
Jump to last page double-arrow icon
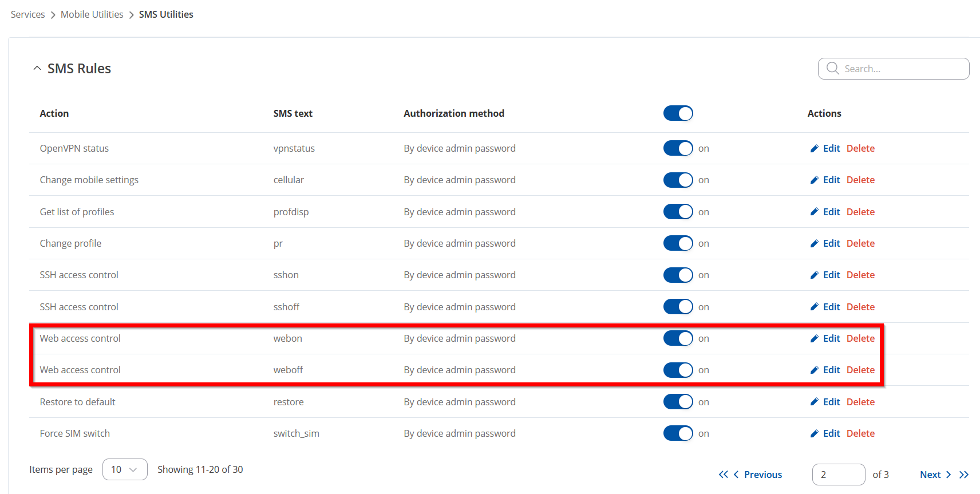click(964, 475)
